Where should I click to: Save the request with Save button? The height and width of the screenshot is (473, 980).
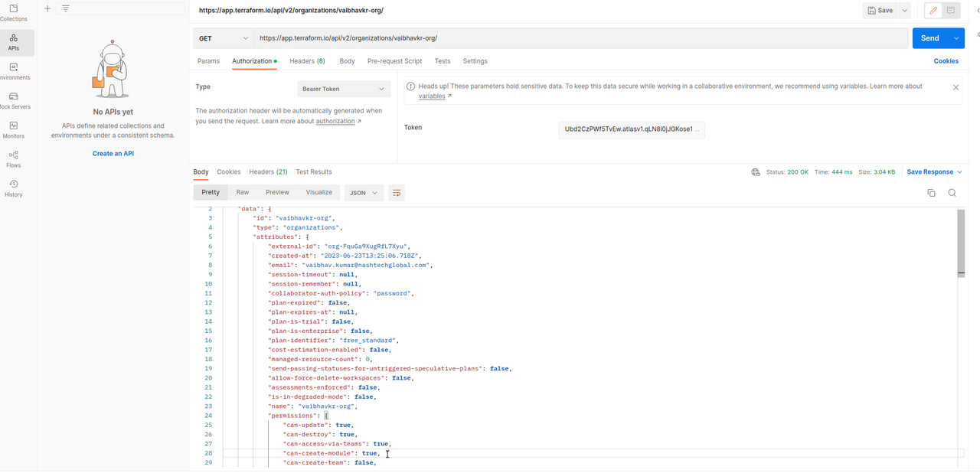point(880,11)
